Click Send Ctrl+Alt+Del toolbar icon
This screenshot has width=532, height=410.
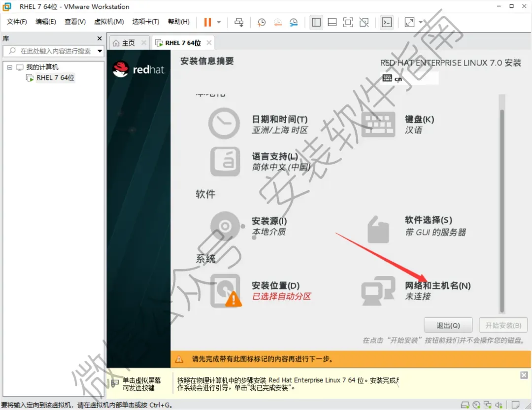click(x=239, y=22)
